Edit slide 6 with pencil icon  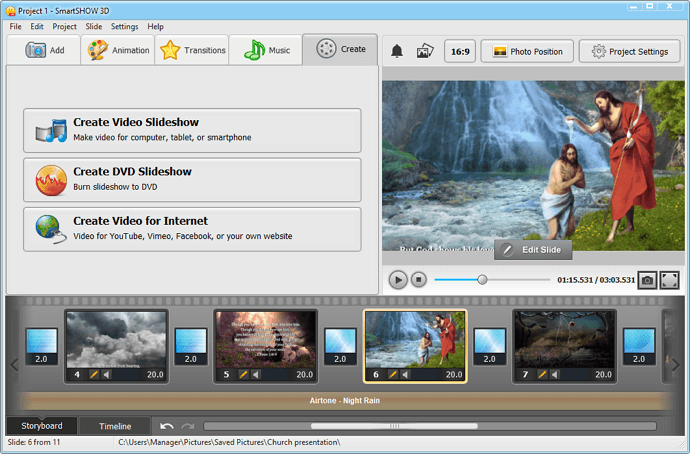393,374
